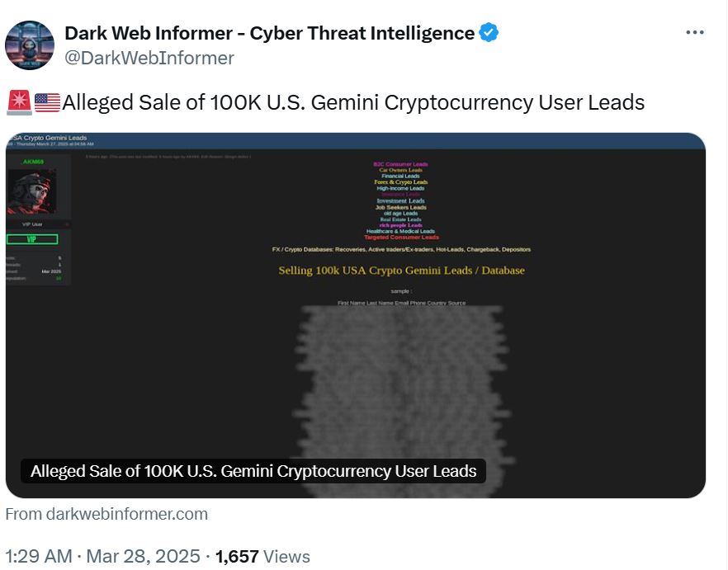Open the blurred sample data preview
Screen dimensions: 728x570
click(401, 379)
